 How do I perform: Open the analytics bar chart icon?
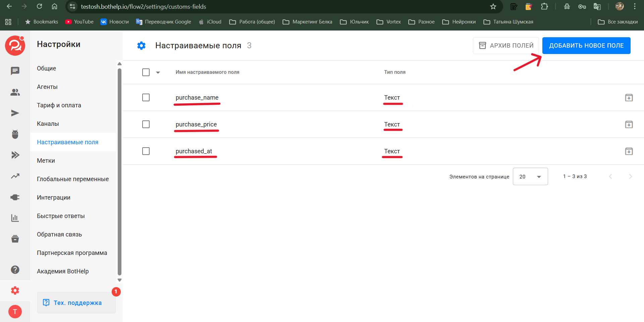[15, 218]
